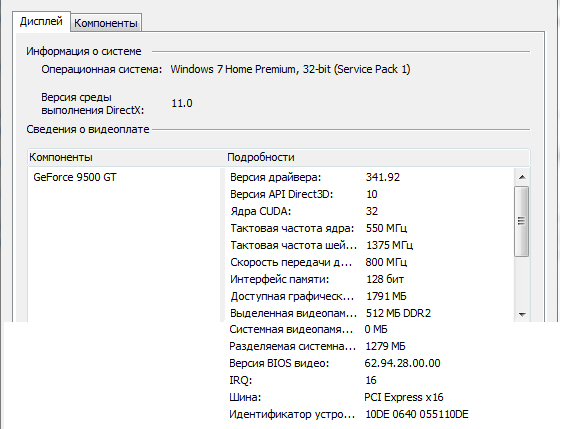Click the scrollbar up arrow in details list
Viewport: 561px width, 429px height.
(x=522, y=177)
